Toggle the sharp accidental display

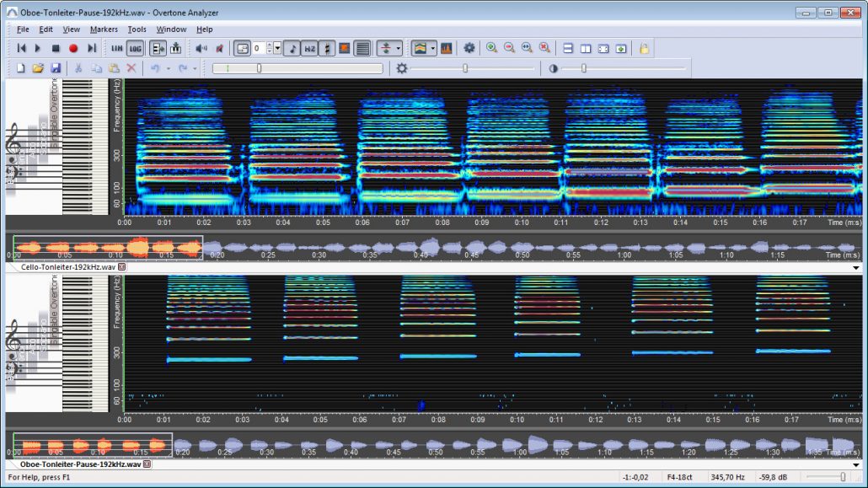[327, 48]
